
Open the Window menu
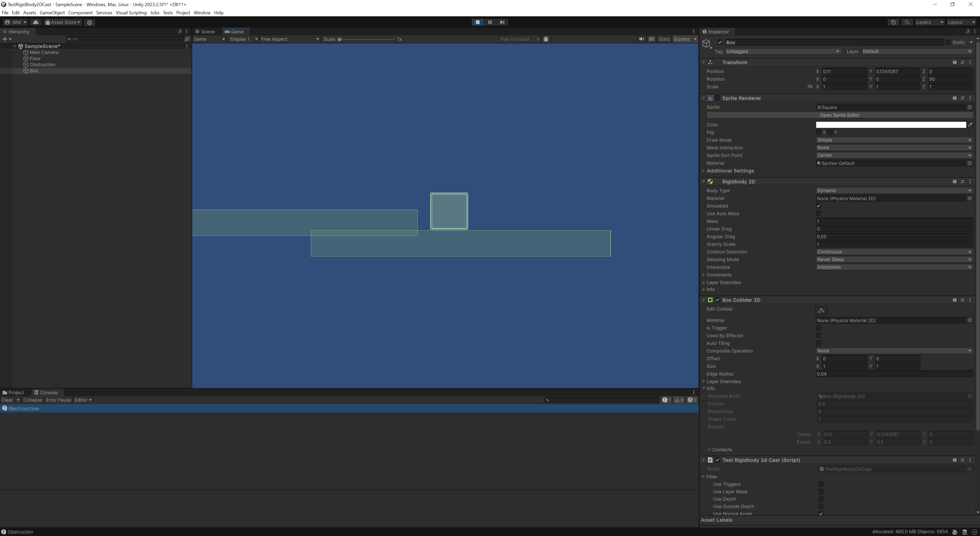[x=202, y=13]
